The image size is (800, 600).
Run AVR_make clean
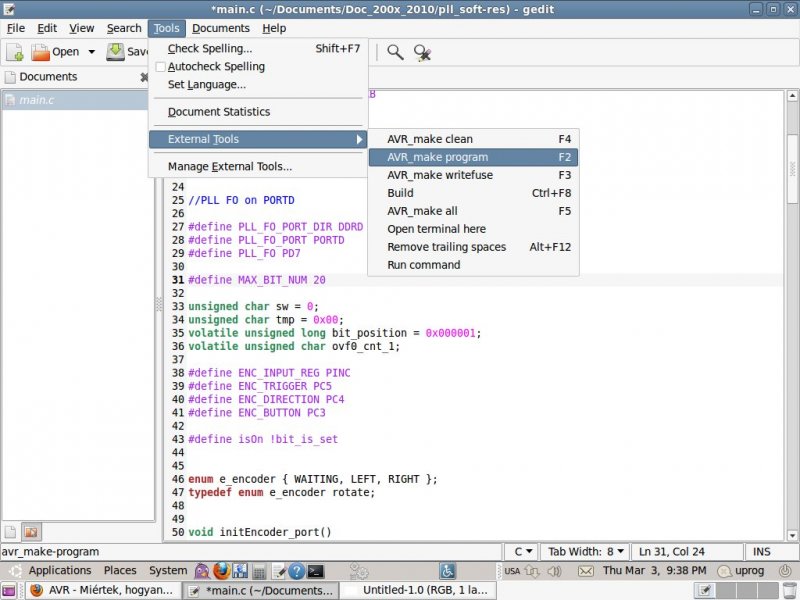(473, 139)
